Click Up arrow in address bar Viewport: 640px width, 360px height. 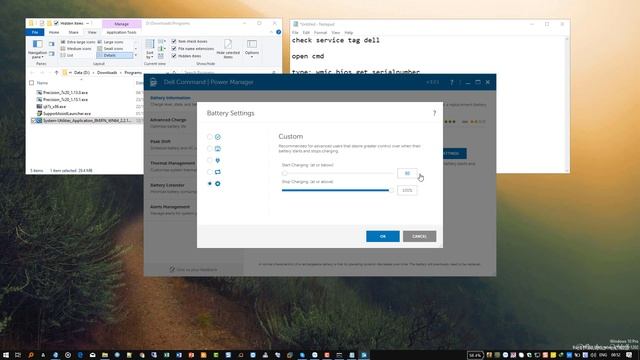56,73
